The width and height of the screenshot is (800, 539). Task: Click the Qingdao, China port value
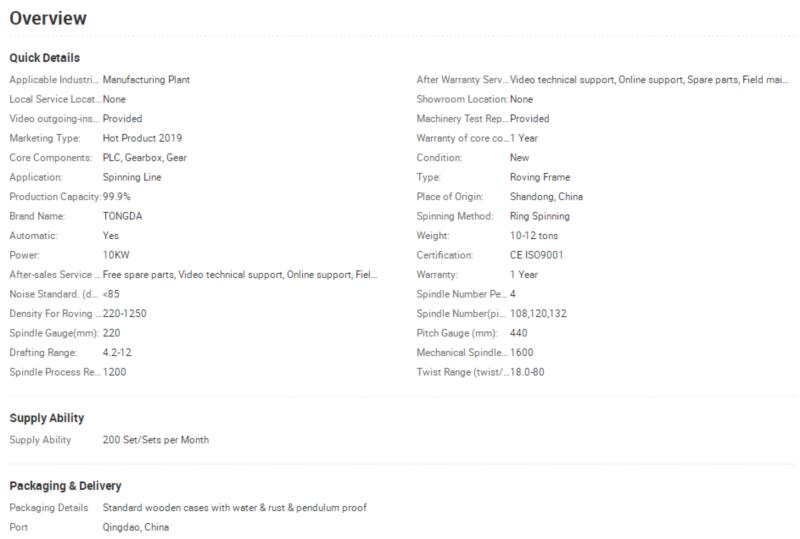[136, 527]
